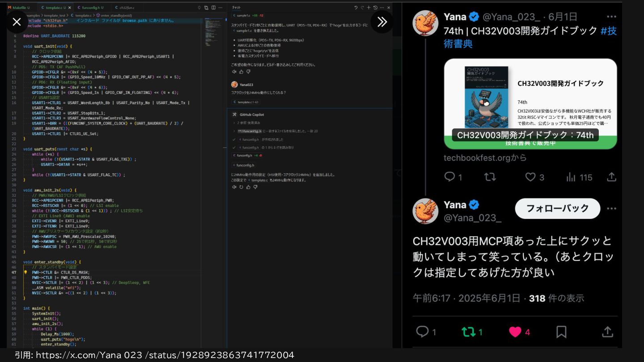Start a new chat with plus icon
644x362 pixels.
pos(369,8)
